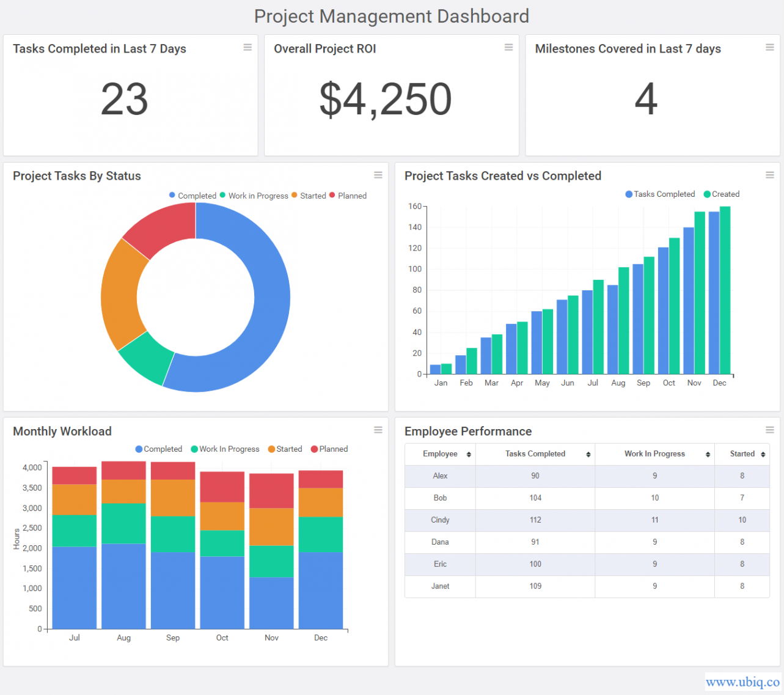The width and height of the screenshot is (784, 695).
Task: Sort by Work In Progress column header
Action: [x=654, y=454]
